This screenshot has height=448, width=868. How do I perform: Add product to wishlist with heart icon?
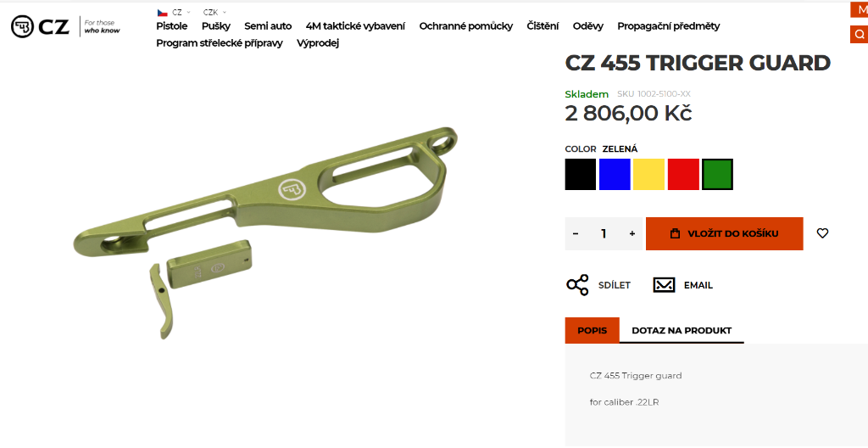tap(822, 233)
